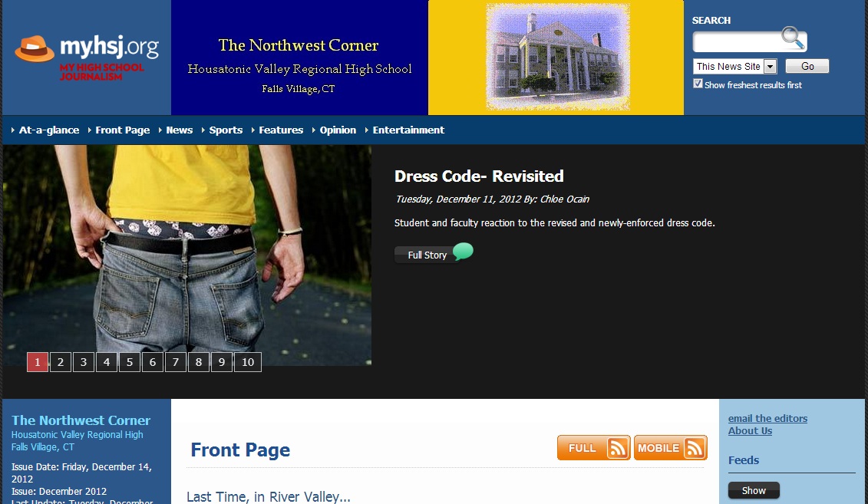Click the school building banner image
This screenshot has height=504, width=868.
(x=556, y=57)
